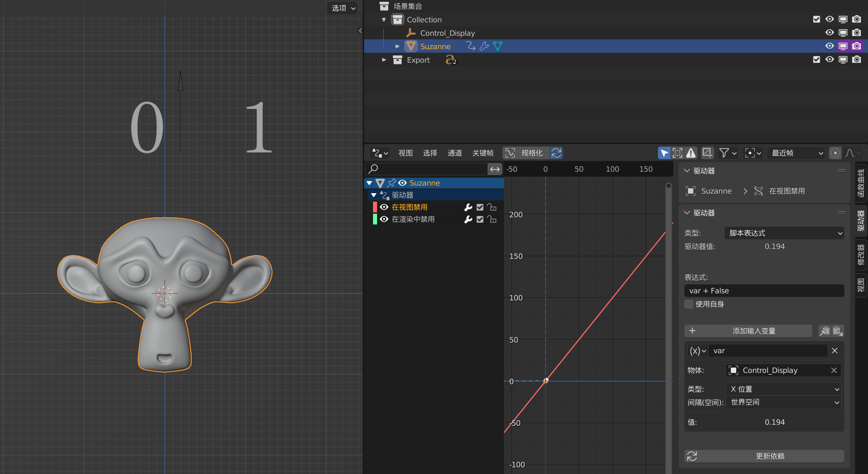
Task: Uncheck the Collection exclude checkbox
Action: click(816, 19)
